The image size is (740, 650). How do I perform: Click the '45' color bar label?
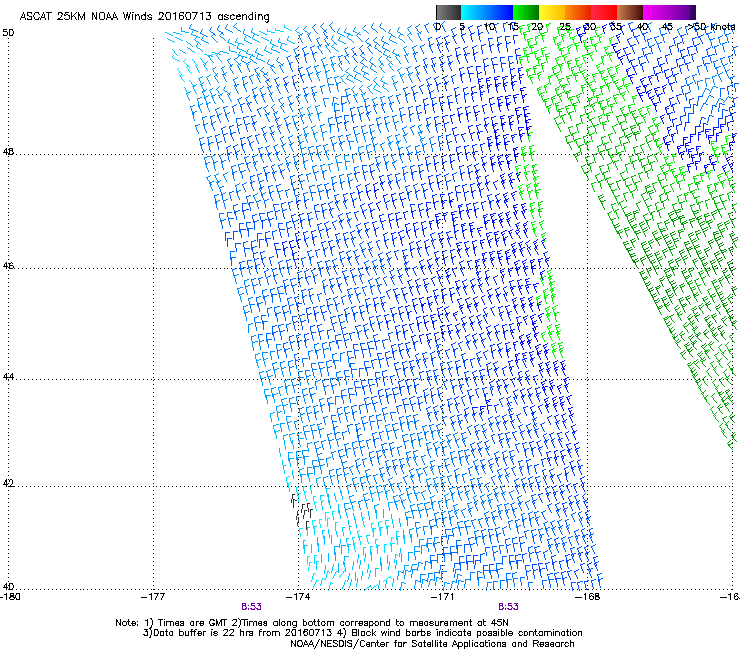(x=667, y=27)
